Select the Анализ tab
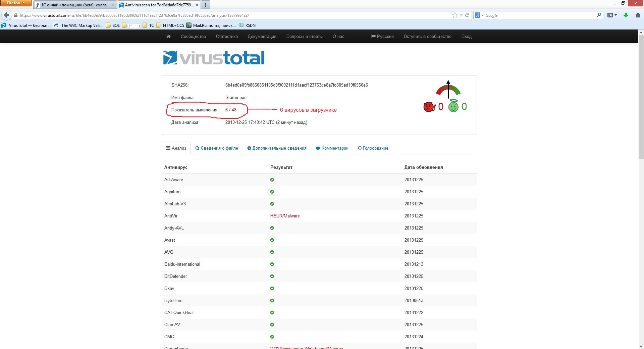 (x=176, y=148)
